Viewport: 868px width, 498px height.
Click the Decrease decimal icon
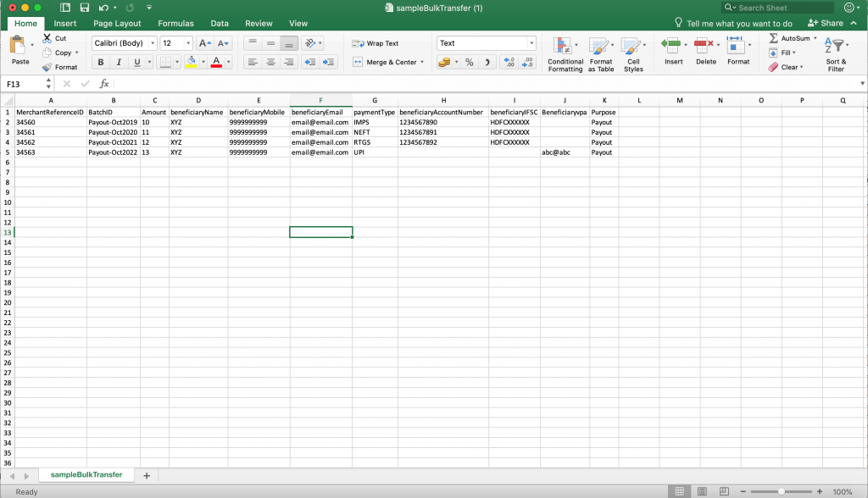pos(527,62)
